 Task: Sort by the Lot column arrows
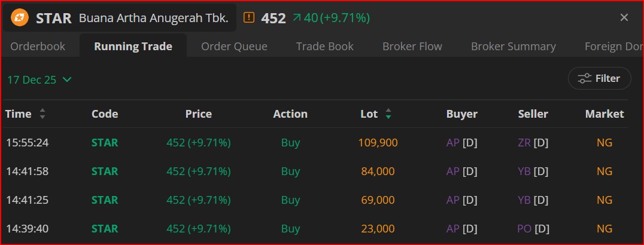(x=388, y=114)
